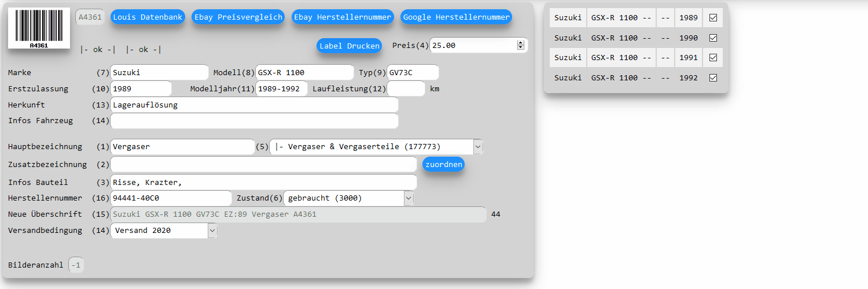
Task: Click the character count 44
Action: coord(495,214)
